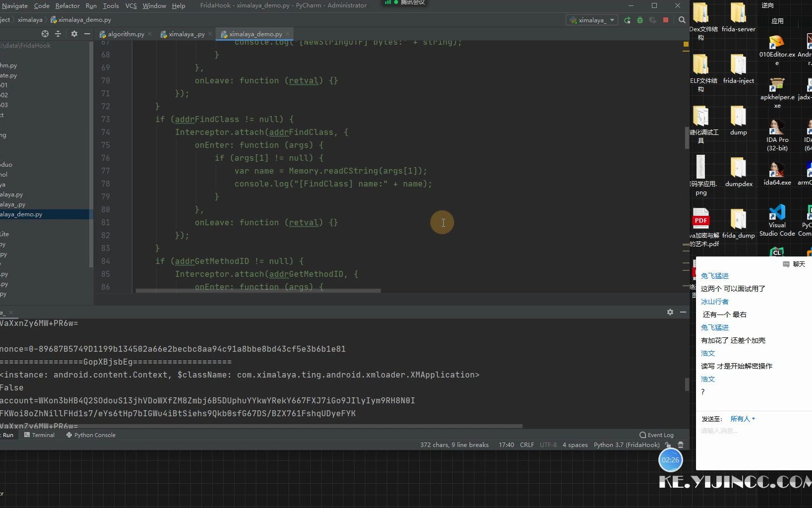This screenshot has height=508, width=812.
Task: Open the Terminal tool window
Action: (39, 435)
